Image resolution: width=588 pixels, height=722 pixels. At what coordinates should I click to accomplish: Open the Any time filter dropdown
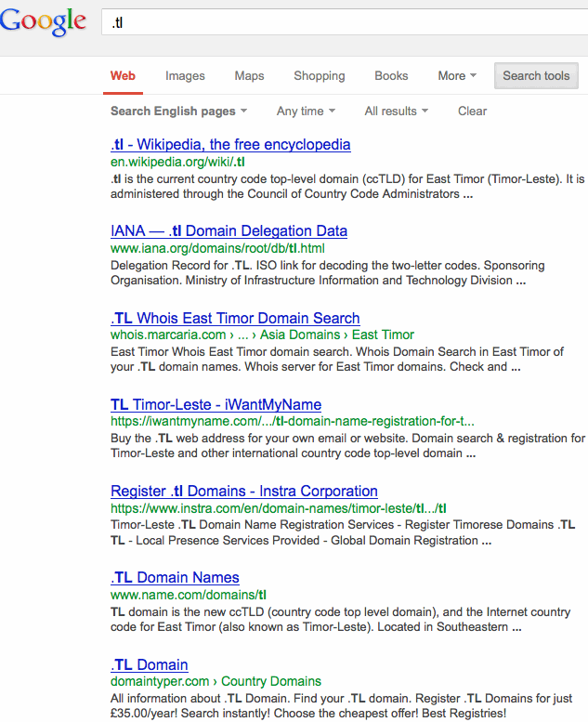click(306, 112)
